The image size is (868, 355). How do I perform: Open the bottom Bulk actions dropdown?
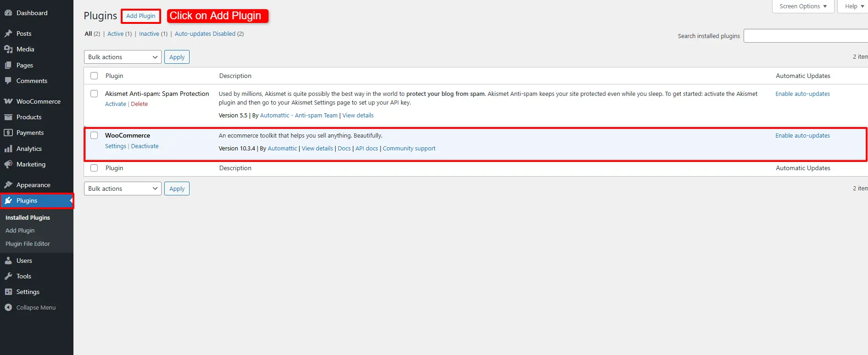pyautogui.click(x=123, y=189)
